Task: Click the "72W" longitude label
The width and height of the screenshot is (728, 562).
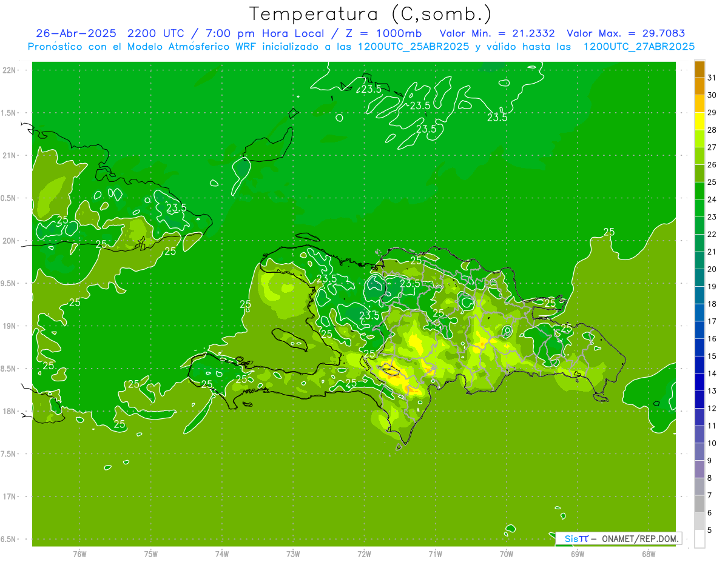Action: click(364, 554)
